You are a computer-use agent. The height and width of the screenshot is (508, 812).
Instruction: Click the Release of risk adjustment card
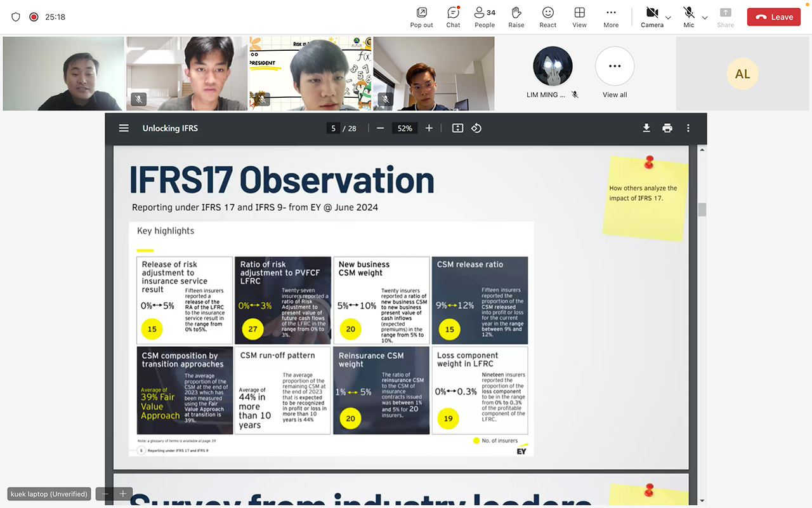(x=185, y=300)
